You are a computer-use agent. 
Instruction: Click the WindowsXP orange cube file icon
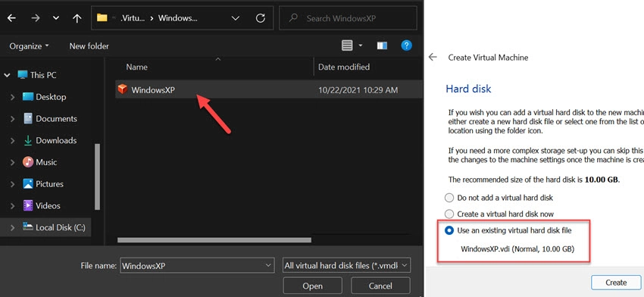coord(123,89)
